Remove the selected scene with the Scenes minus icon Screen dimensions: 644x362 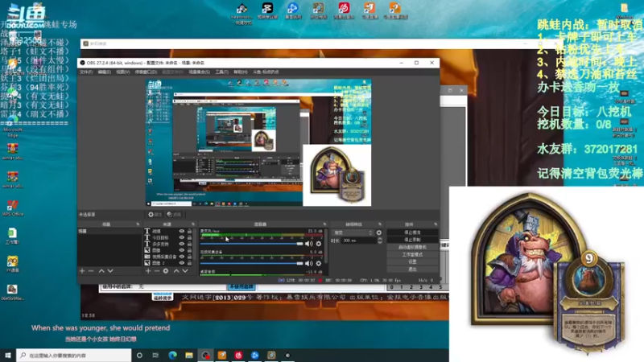pyautogui.click(x=91, y=271)
